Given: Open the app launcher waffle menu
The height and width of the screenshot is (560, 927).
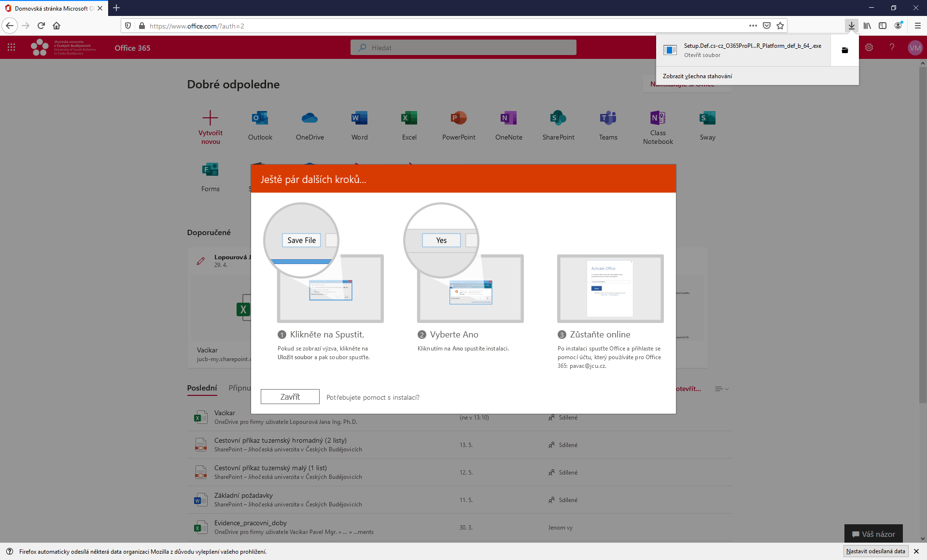Looking at the screenshot, I should 11,47.
